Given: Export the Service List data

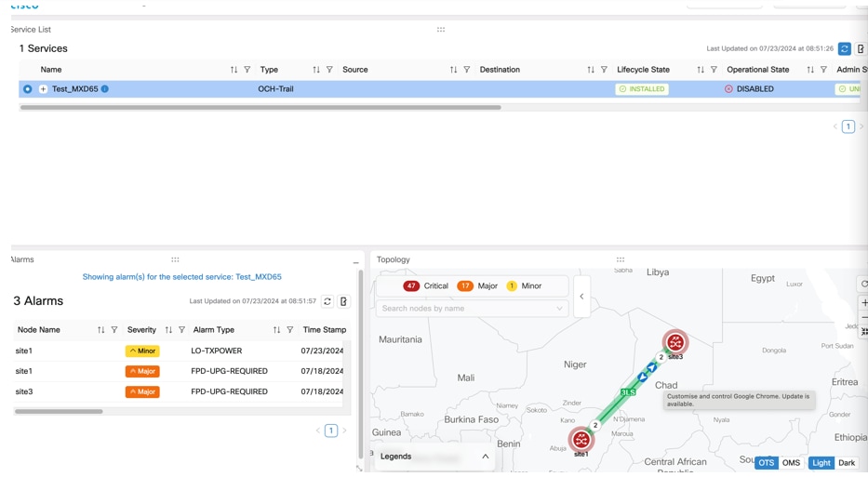Looking at the screenshot, I should [861, 48].
